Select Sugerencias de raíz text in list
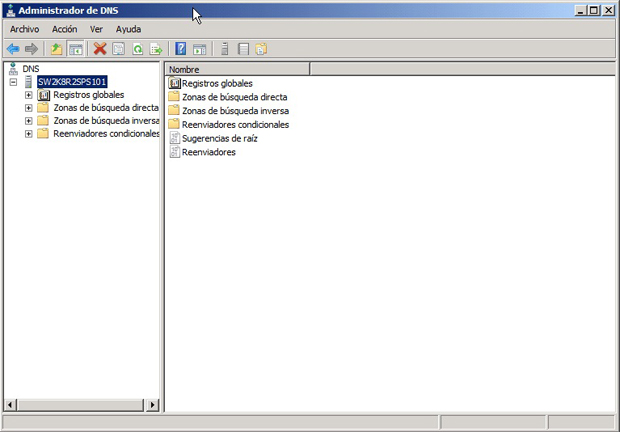This screenshot has width=620, height=432. tap(219, 138)
